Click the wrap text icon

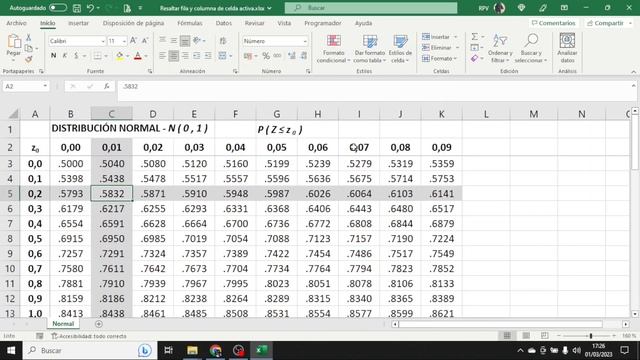223,40
